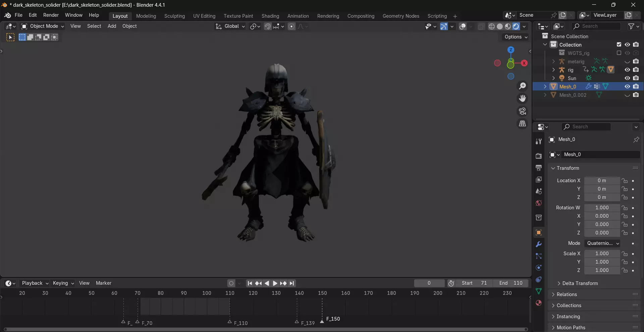Open the View Layer properties tab

point(539,180)
